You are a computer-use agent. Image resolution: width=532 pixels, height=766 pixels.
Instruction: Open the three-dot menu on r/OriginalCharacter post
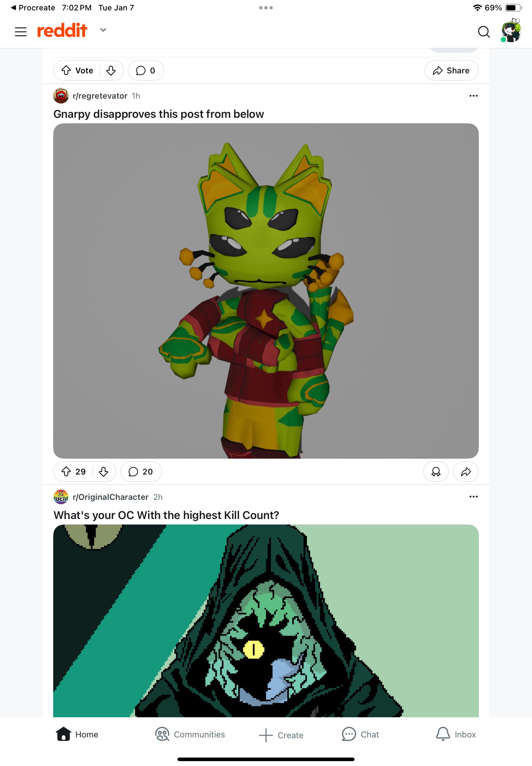click(x=473, y=497)
